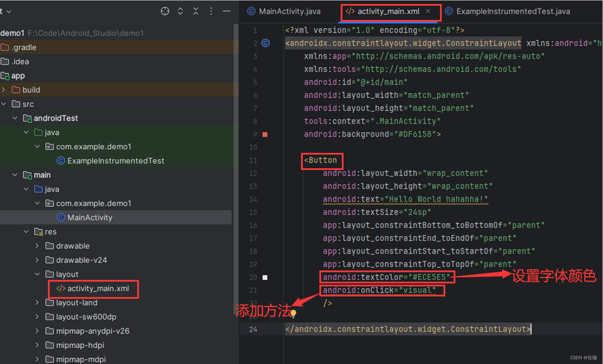Click the tools:context=".MainActivity" attribute

point(372,121)
